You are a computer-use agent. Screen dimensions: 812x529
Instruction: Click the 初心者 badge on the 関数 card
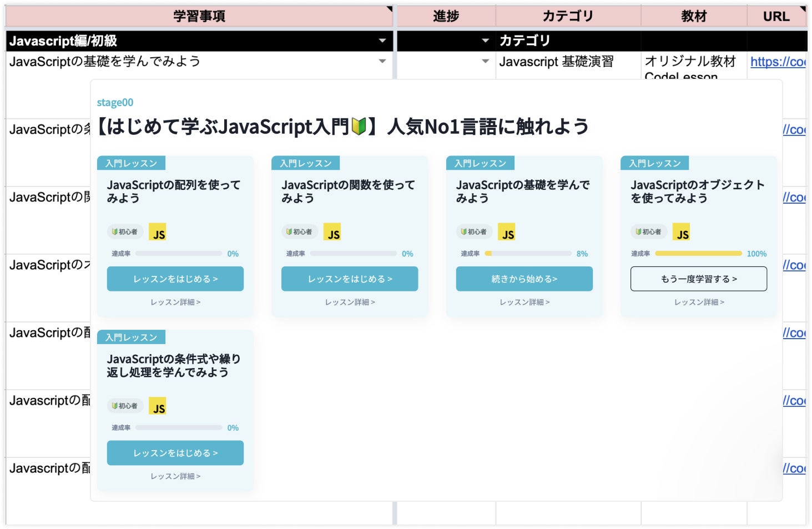pos(300,232)
